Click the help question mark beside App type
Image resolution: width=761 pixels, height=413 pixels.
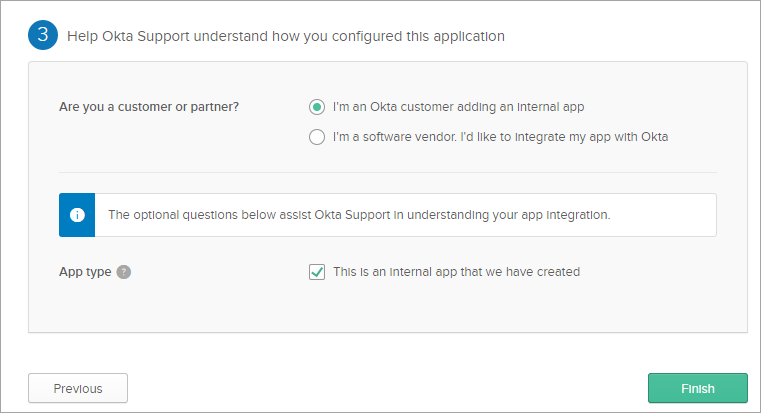(124, 272)
